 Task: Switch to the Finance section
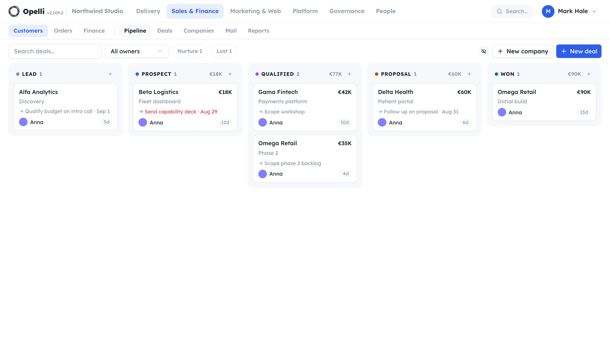point(94,31)
